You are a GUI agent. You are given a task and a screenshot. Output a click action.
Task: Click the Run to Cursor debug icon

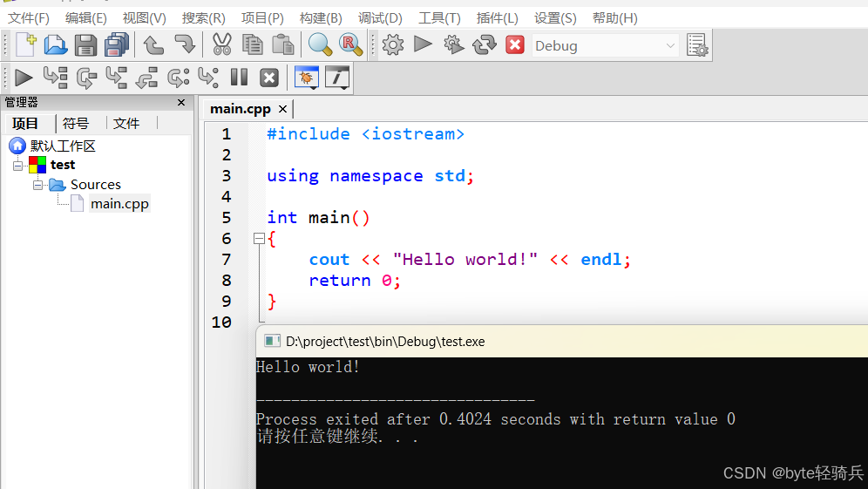click(55, 78)
